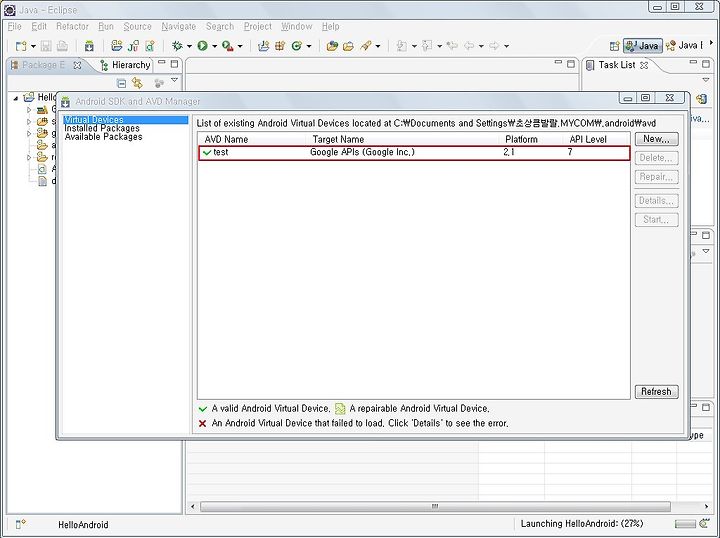Close the Task List view tab
The width and height of the screenshot is (720, 538).
644,66
